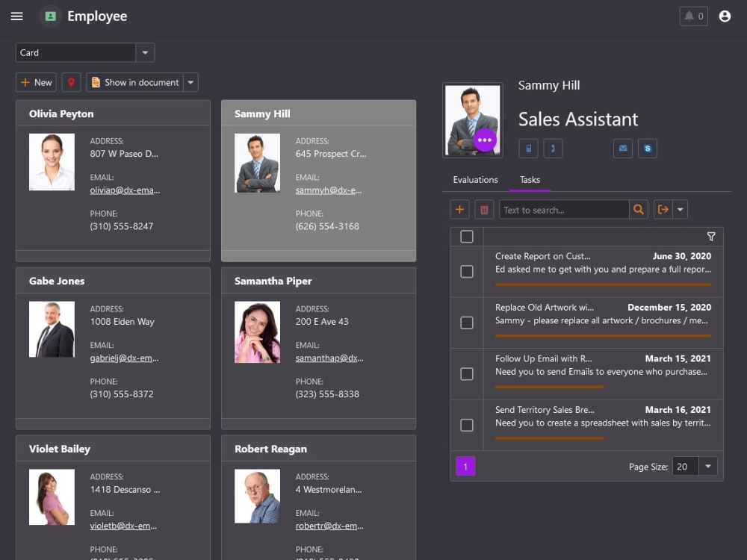Click the Skype contact icon
The height and width of the screenshot is (560, 747).
(x=648, y=149)
